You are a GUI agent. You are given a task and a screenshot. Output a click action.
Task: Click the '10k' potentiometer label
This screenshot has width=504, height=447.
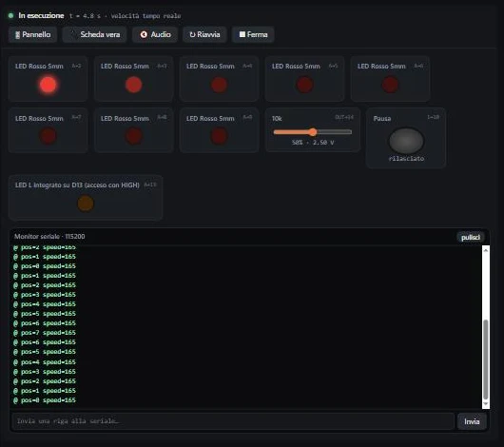[x=277, y=118]
